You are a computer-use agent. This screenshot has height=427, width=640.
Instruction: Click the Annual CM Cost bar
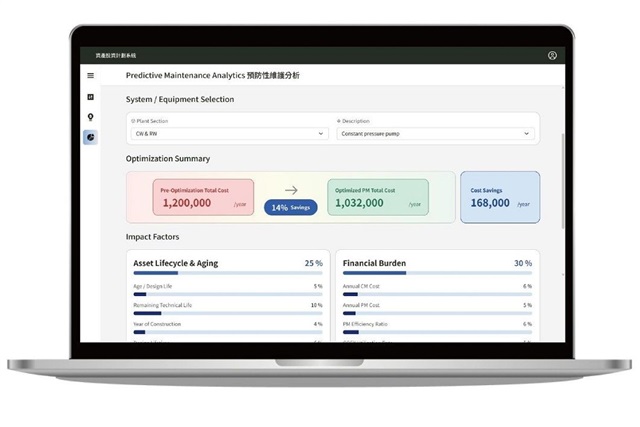coord(437,294)
